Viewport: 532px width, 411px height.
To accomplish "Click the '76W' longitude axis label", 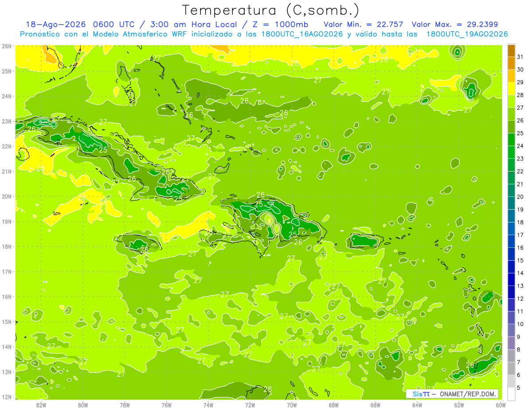I will click(x=167, y=405).
